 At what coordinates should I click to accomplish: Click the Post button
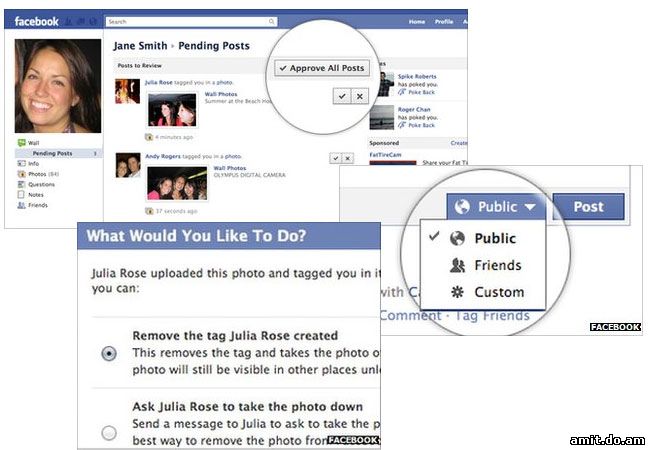(x=589, y=206)
